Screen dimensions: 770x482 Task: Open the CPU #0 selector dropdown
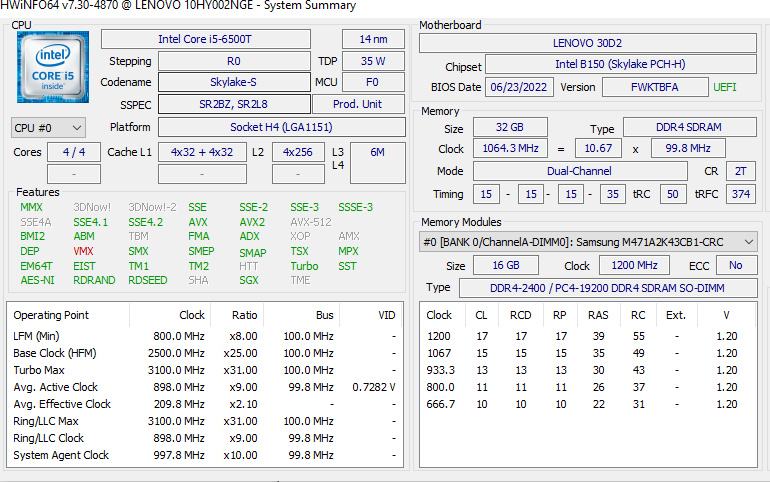coord(48,128)
